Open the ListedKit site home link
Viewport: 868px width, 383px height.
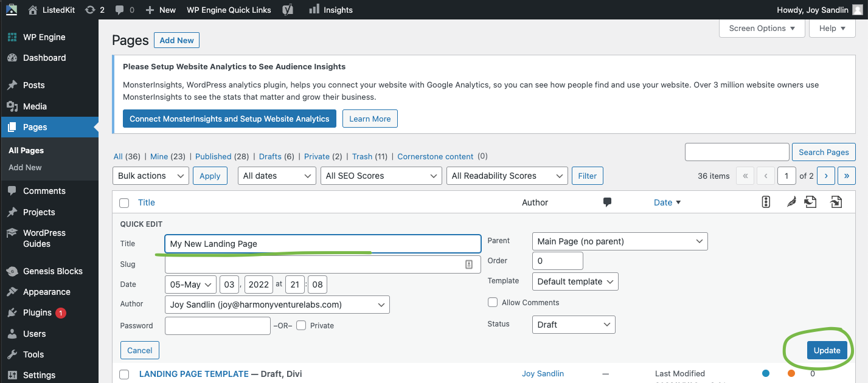(x=52, y=10)
